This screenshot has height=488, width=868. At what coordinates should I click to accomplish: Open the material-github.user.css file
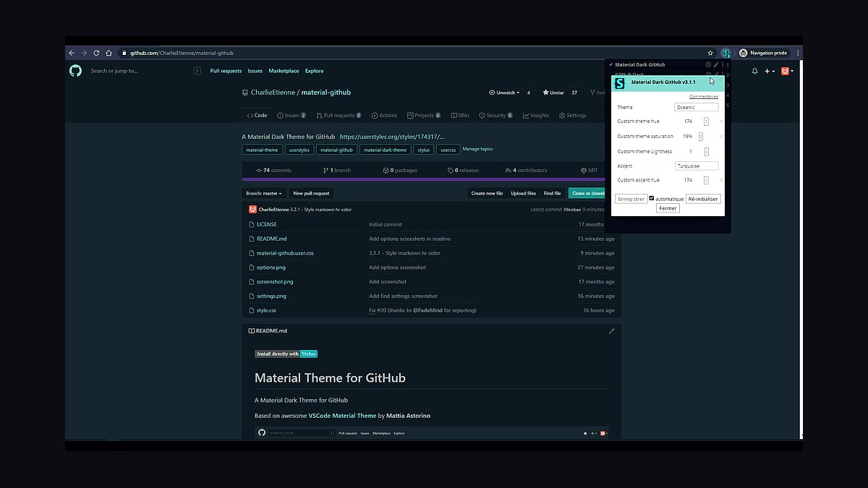tap(285, 253)
